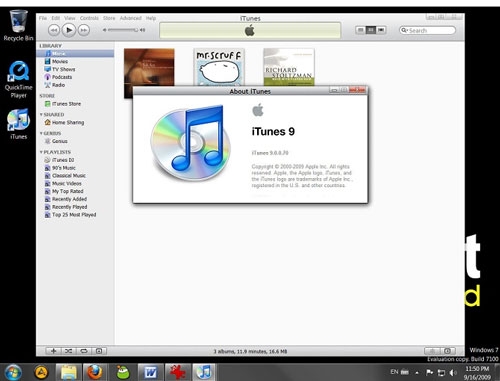
Task: Open the Controls menu
Action: [x=89, y=18]
